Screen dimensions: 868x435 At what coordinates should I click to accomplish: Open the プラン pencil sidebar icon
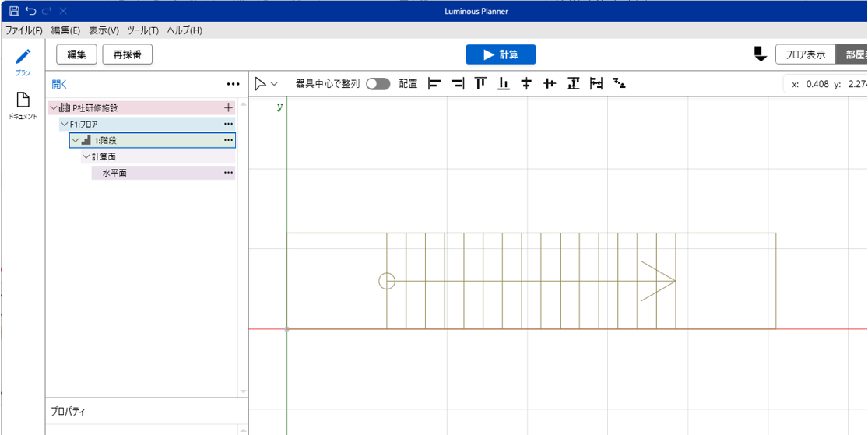23,61
